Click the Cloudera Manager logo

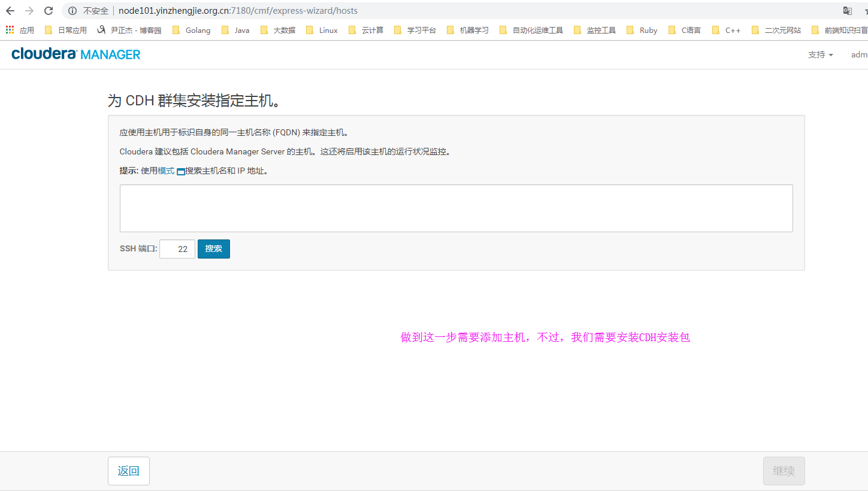pyautogui.click(x=76, y=54)
